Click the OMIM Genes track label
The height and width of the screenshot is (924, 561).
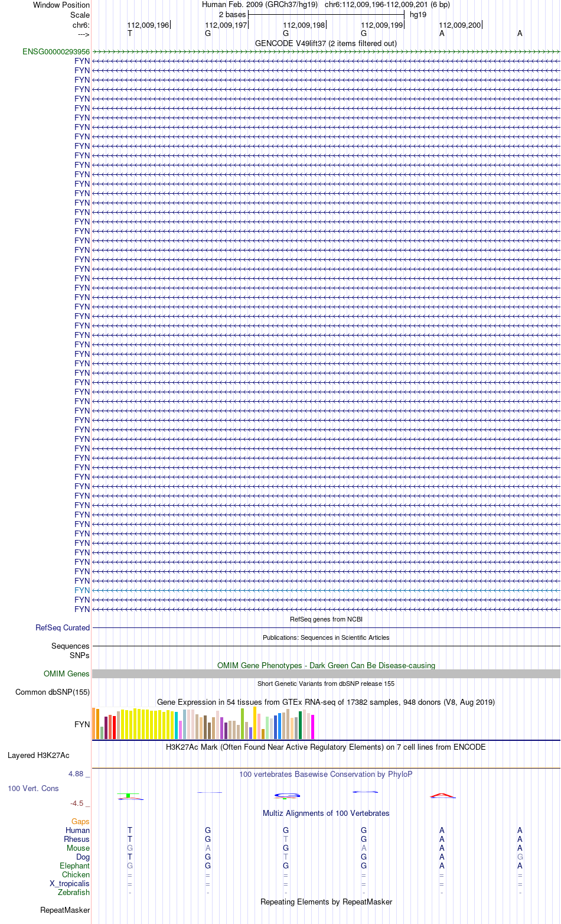[67, 674]
